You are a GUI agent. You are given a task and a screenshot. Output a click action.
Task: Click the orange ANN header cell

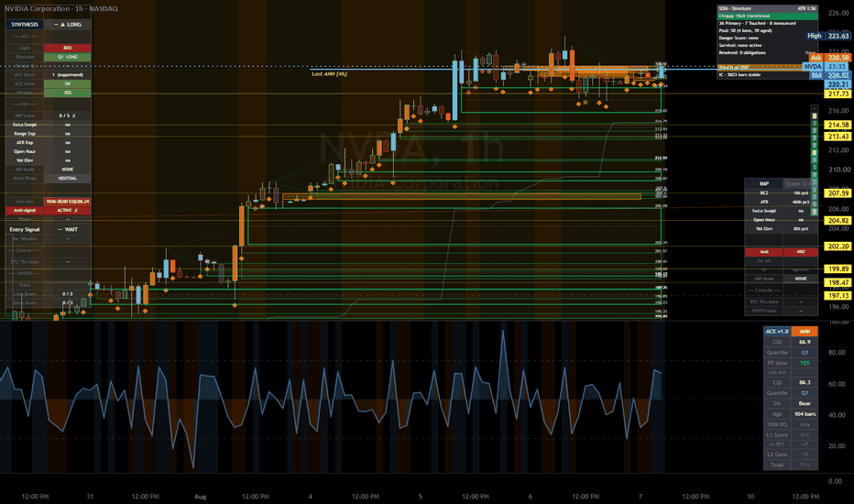point(805,332)
